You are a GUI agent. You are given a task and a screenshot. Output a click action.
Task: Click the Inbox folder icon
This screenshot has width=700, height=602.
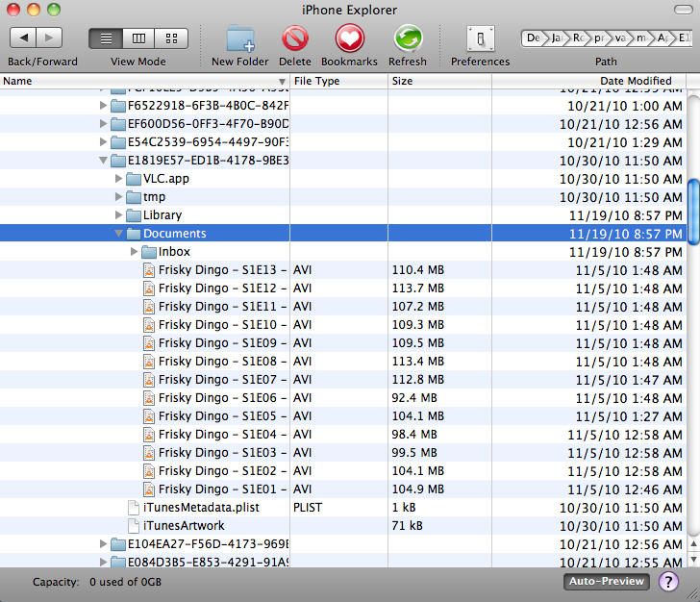149,252
